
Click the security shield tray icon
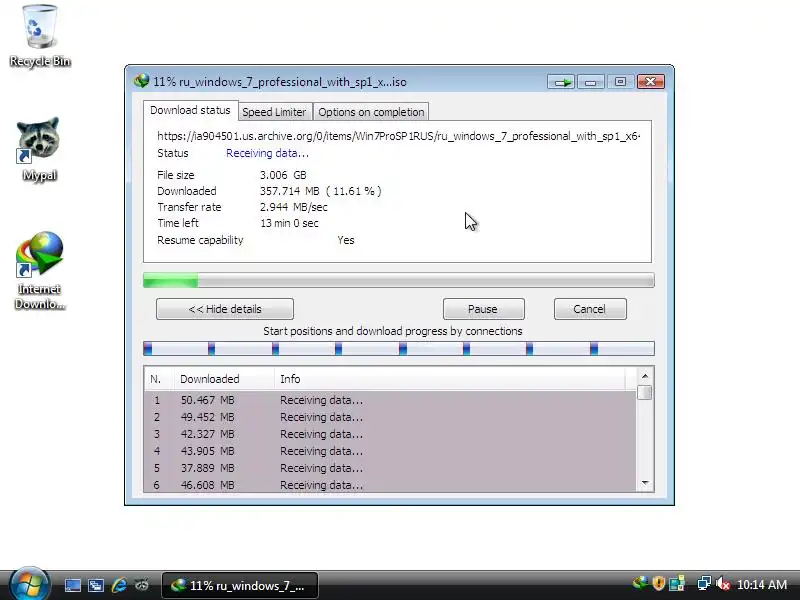[658, 583]
